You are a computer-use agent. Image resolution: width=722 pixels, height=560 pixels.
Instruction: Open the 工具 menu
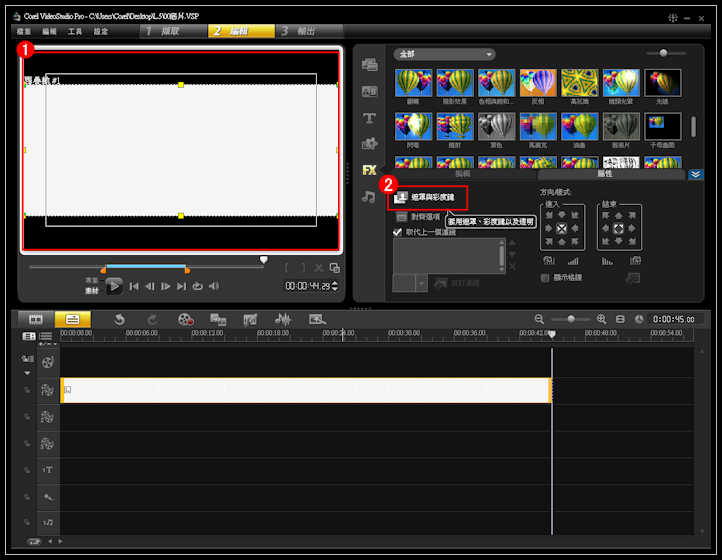75,31
